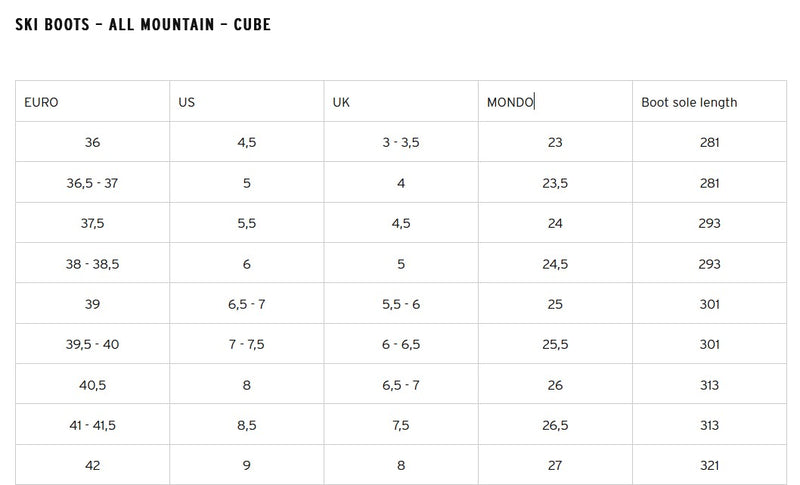Image resolution: width=800 pixels, height=485 pixels.
Task: Click the US "7 - 7,5" cell
Action: [x=247, y=344]
